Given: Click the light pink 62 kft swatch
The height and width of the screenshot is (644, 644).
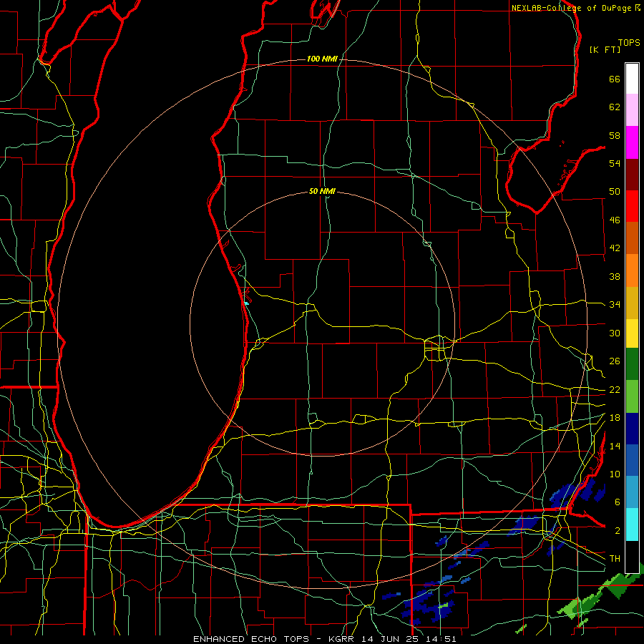Looking at the screenshot, I should point(632,109).
